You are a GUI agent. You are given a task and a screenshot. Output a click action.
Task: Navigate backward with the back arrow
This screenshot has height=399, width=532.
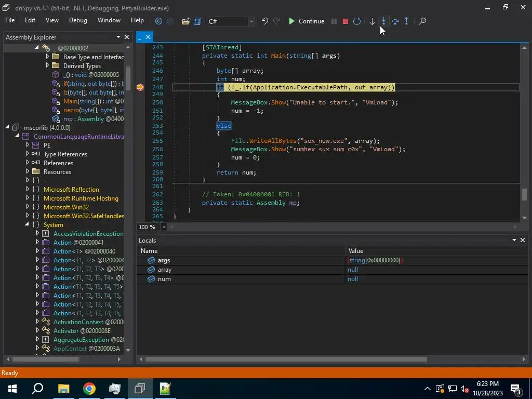(x=158, y=21)
